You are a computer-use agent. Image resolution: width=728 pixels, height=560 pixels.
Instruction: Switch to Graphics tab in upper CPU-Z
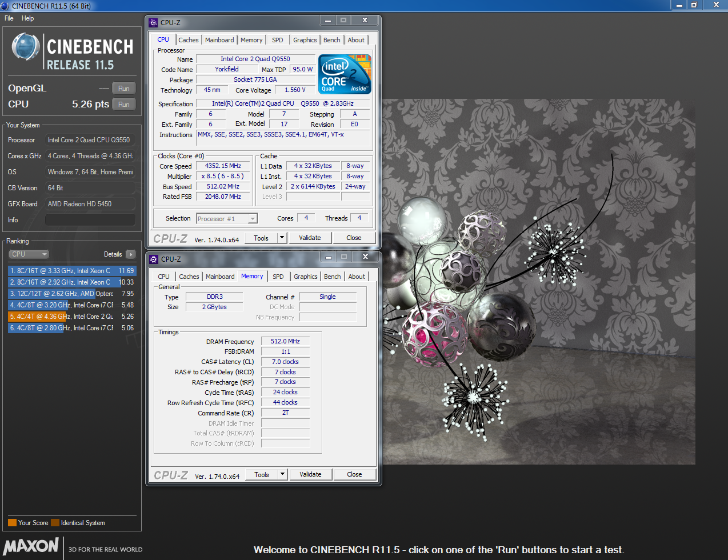click(305, 40)
